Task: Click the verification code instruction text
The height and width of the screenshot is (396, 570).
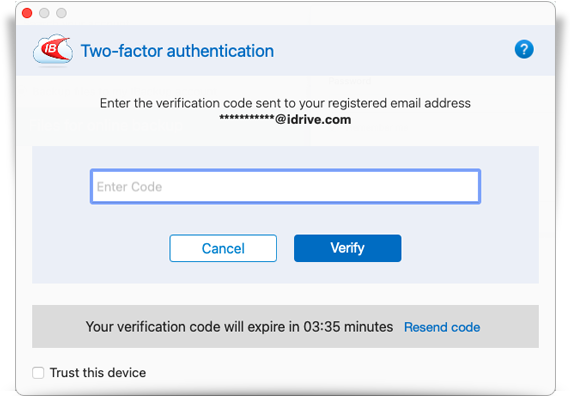Action: point(285,103)
